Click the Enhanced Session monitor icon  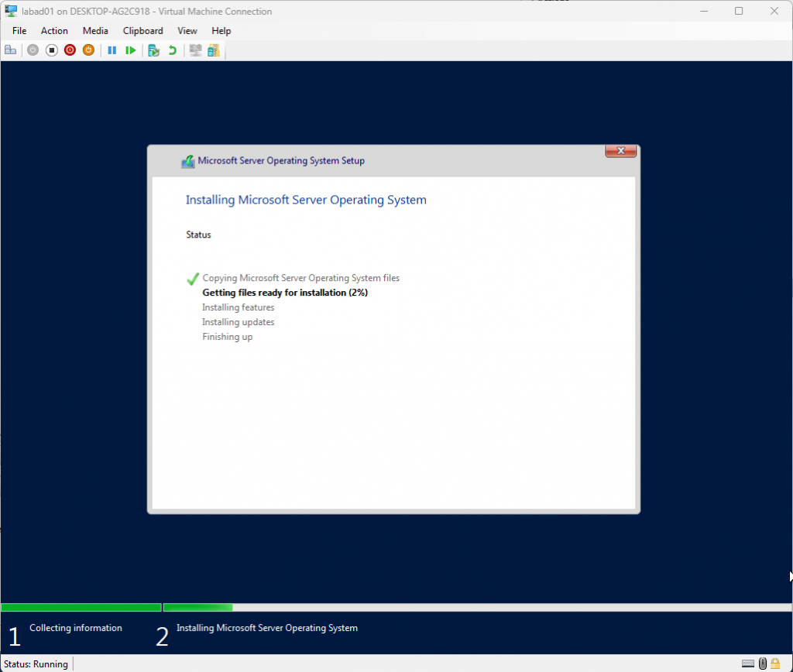pyautogui.click(x=195, y=50)
